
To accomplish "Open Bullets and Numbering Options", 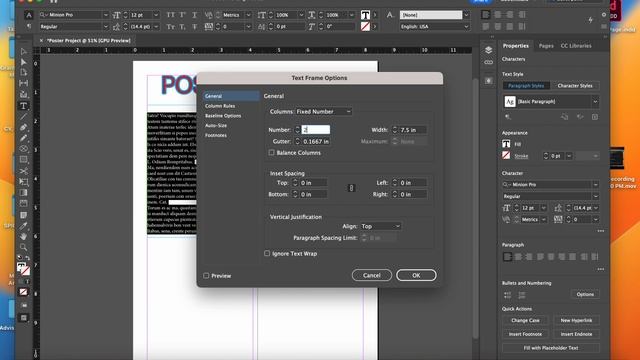I will click(585, 294).
